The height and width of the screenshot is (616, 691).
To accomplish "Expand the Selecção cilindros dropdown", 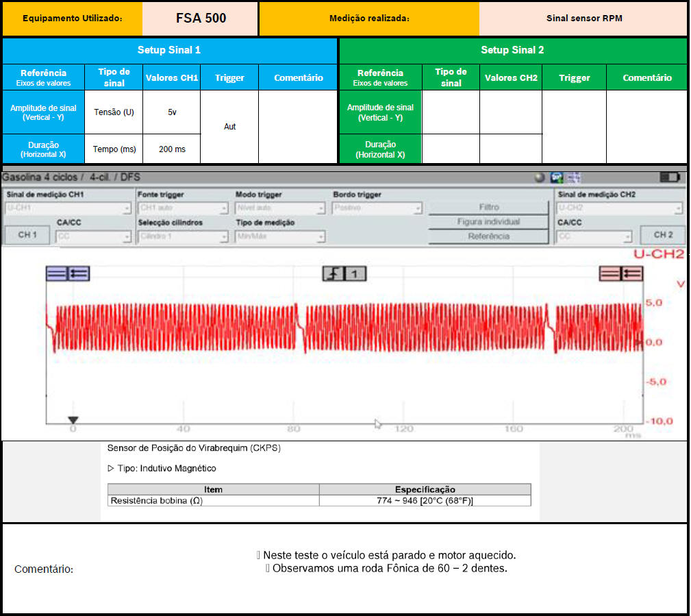I will 183,237.
